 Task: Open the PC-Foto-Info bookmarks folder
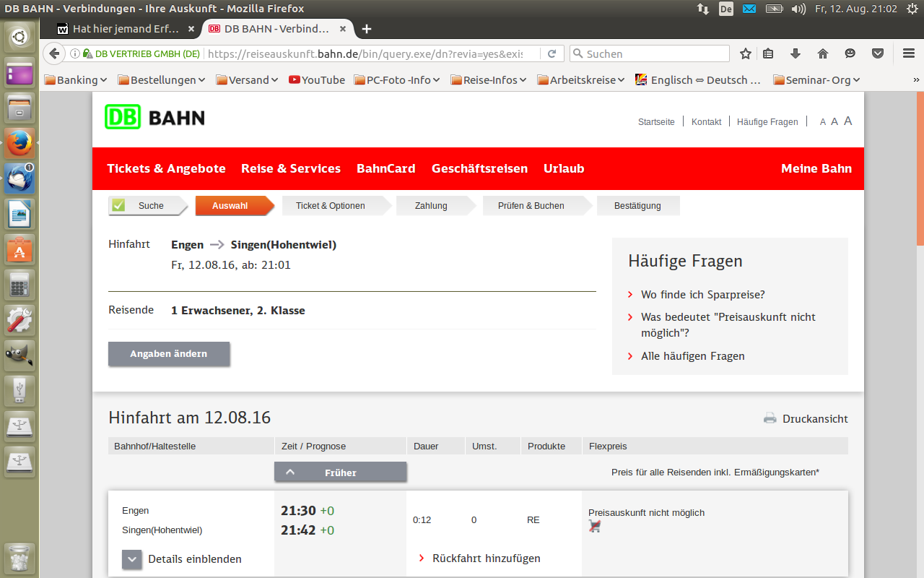[397, 80]
